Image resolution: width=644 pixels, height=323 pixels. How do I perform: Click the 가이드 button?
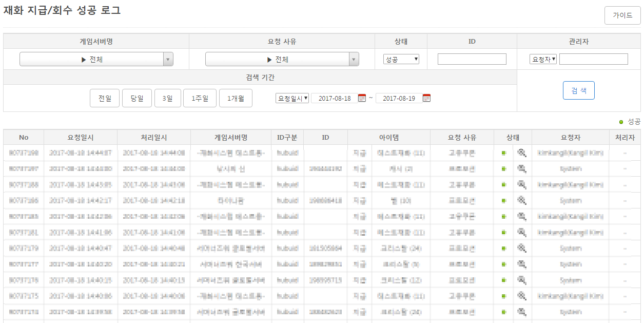point(622,15)
